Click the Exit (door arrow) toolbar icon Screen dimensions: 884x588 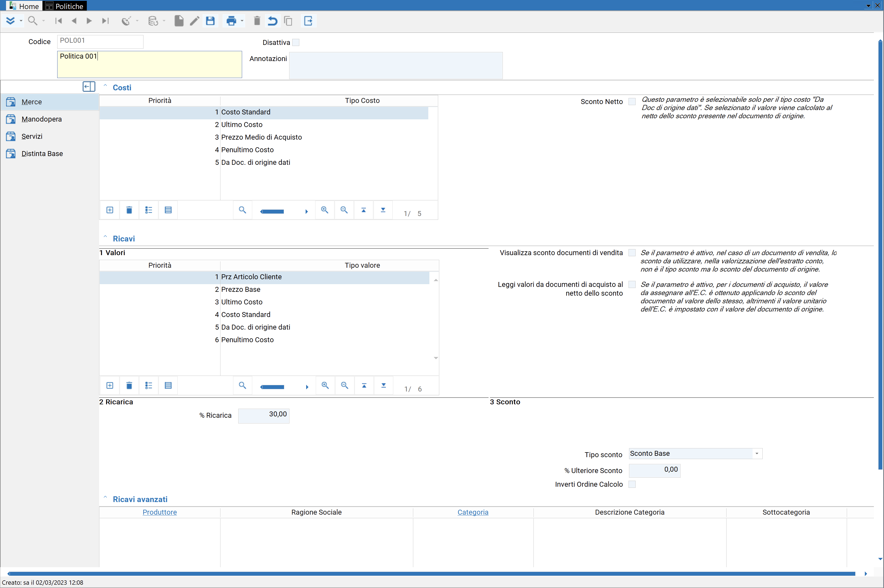(x=308, y=21)
